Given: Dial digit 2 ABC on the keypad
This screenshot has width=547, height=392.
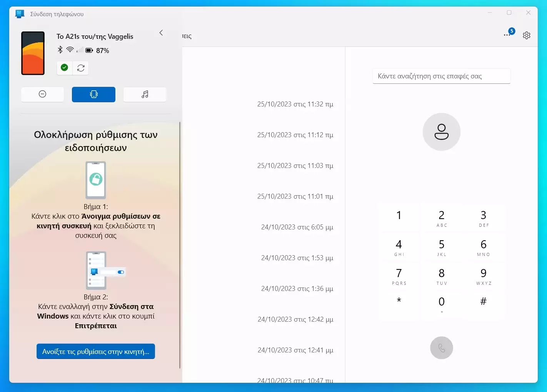Looking at the screenshot, I should pos(442,218).
